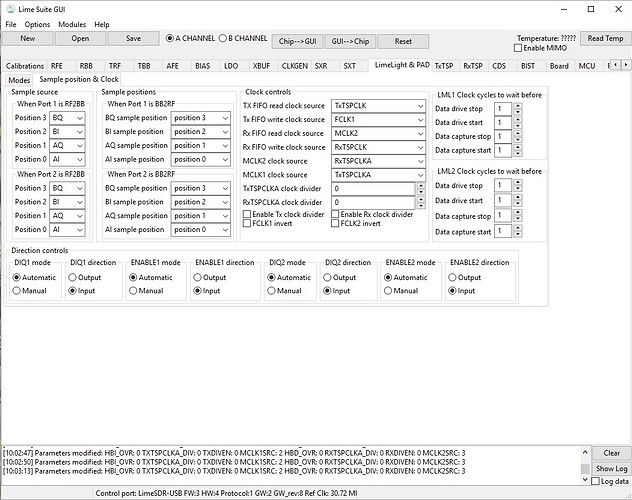Image resolution: width=632 pixels, height=500 pixels.
Task: Select B CHANNEL radio button
Action: click(223, 39)
